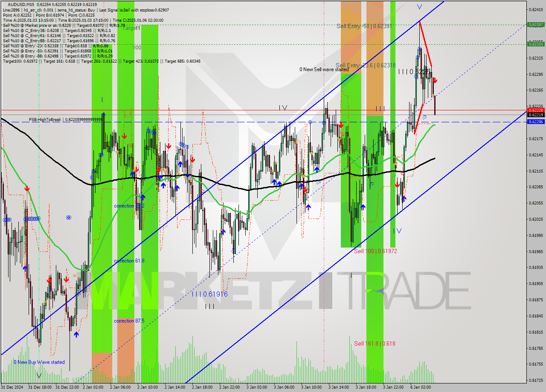Screen dimensions: 546x392
Task: Click the 'Sell 161.8 | 0.618' label
Action: [375, 343]
